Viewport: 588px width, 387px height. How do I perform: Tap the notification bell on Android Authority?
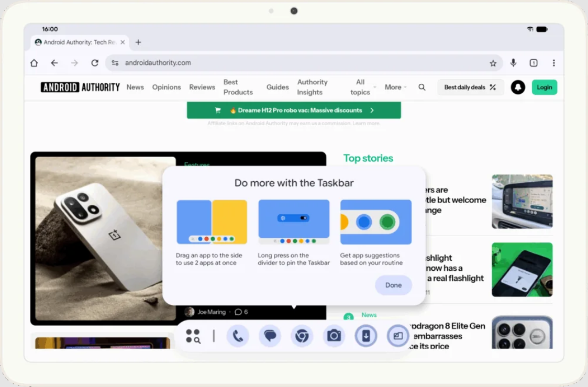tap(518, 87)
